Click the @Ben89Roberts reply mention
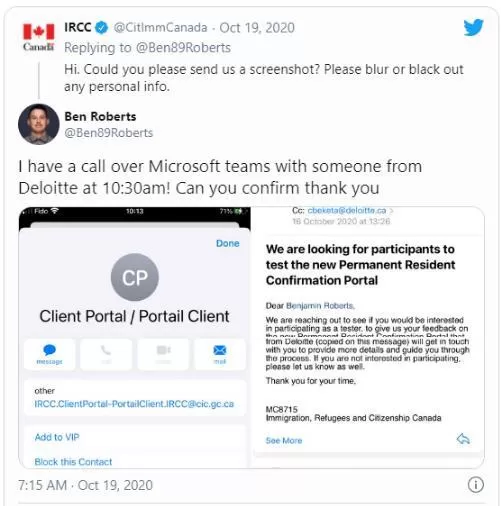Screen dimensions: 501x506 pyautogui.click(x=183, y=48)
